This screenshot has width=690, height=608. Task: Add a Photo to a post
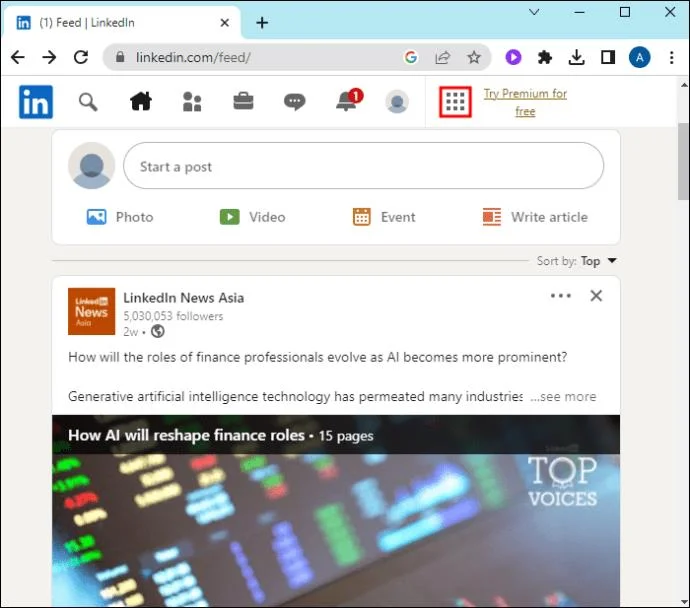[x=120, y=217]
